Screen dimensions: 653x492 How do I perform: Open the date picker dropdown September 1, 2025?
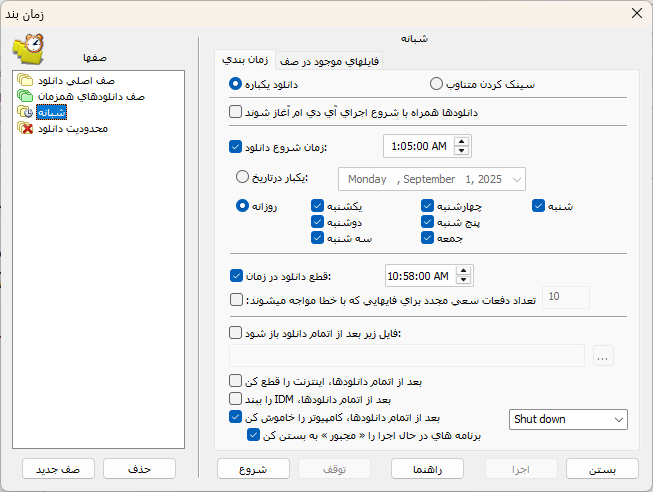tap(516, 180)
